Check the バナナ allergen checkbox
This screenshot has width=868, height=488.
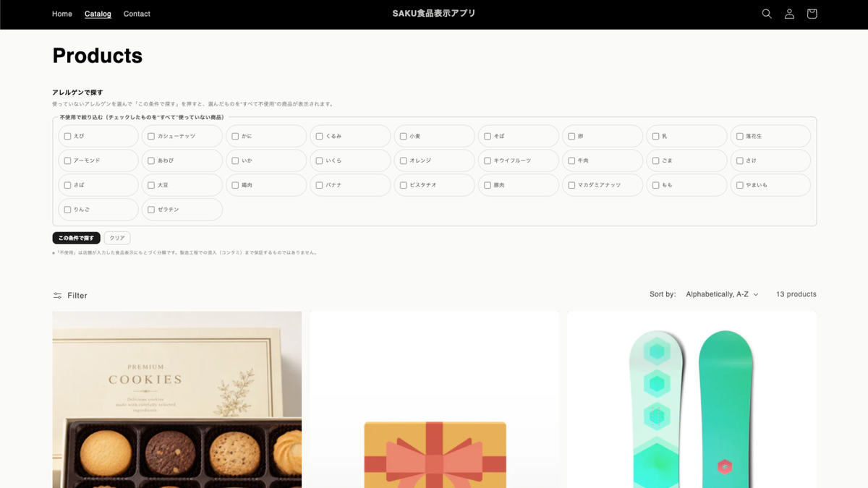(319, 185)
